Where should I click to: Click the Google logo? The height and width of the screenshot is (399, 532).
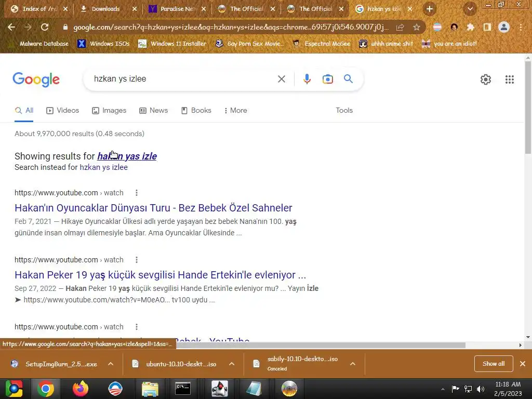(36, 79)
